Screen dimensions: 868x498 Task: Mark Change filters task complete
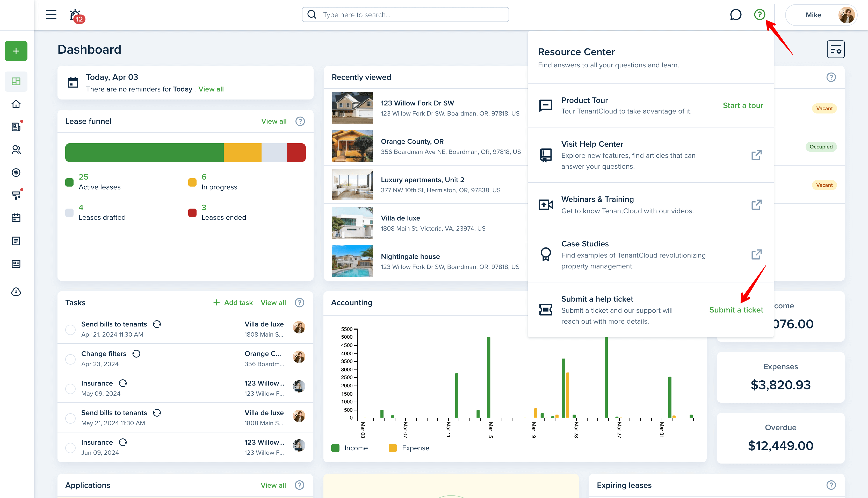(70, 359)
